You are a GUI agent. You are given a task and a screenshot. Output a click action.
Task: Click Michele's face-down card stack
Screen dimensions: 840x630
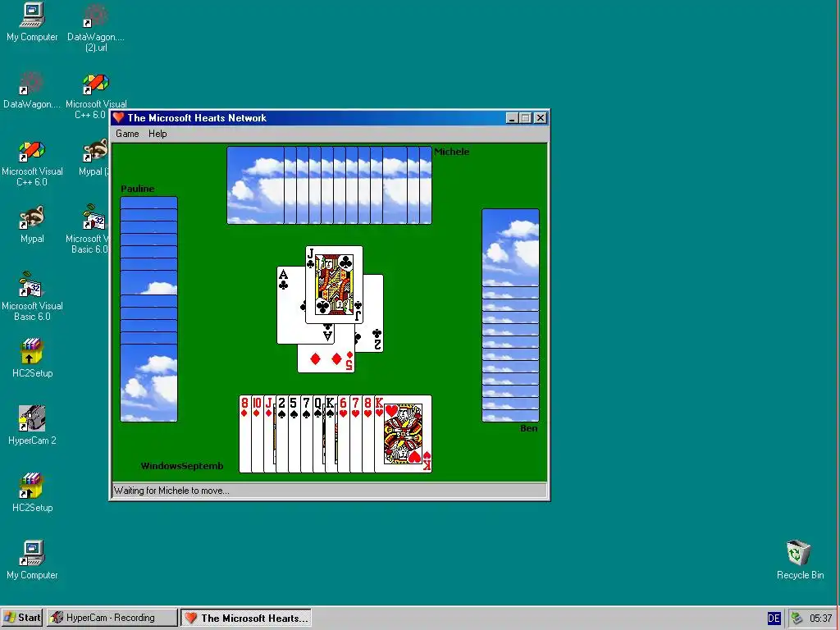(329, 185)
